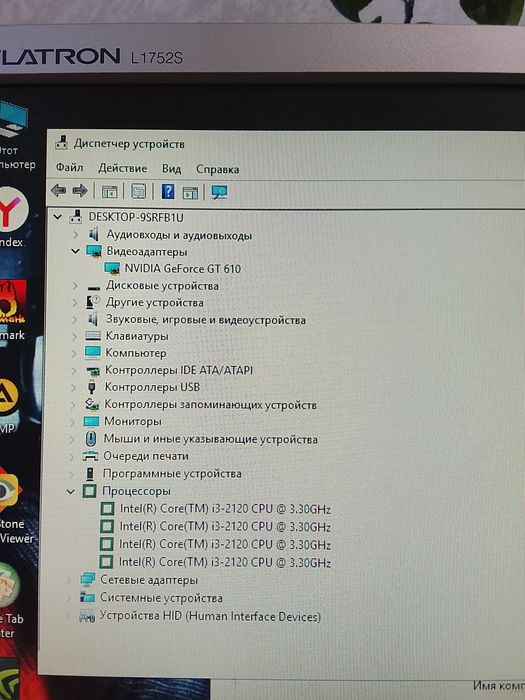Click the DESKTOP-9SRFB1U computer icon

76,217
